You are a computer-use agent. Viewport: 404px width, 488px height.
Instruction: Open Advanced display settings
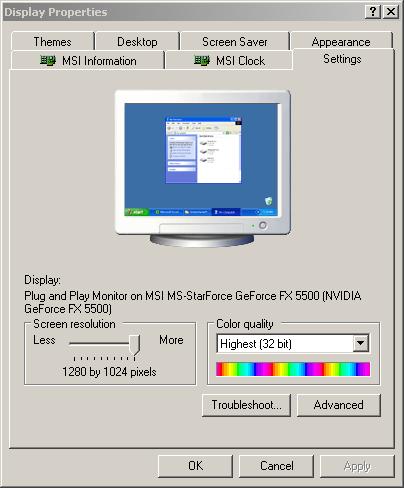click(338, 405)
